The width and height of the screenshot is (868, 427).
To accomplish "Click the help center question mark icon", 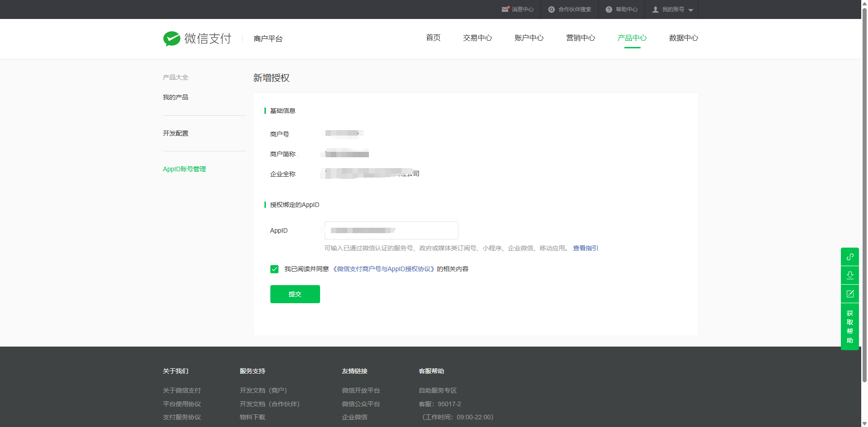I will [609, 9].
